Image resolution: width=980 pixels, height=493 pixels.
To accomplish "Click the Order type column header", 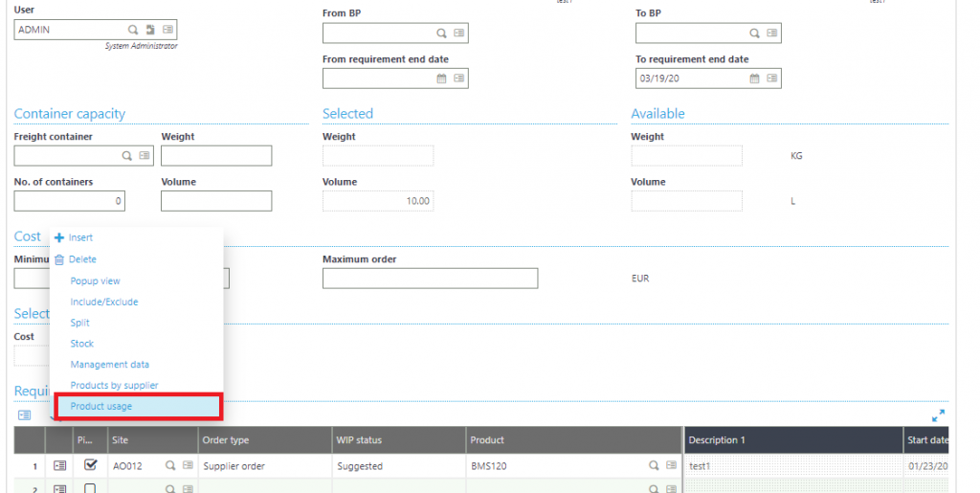I will point(265,440).
